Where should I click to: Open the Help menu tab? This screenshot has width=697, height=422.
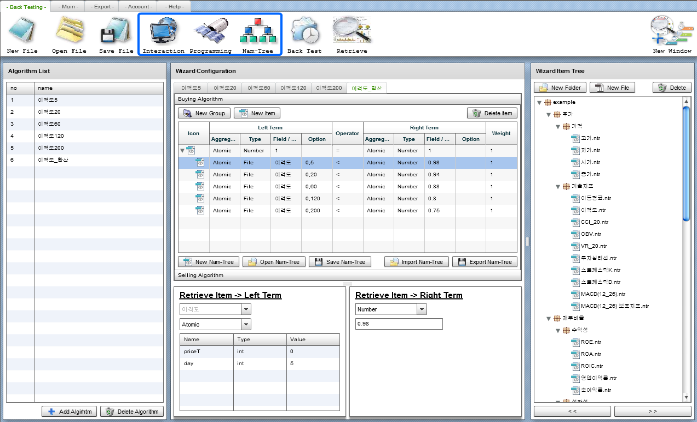point(174,6)
